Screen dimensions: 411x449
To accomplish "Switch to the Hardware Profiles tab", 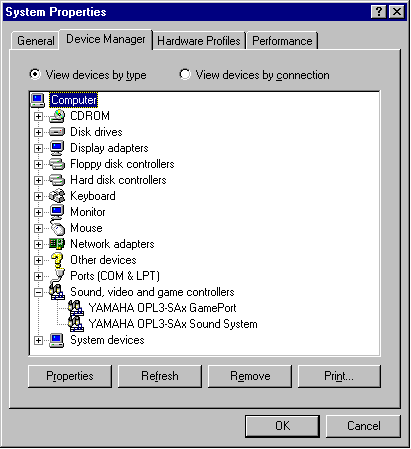I will (199, 41).
